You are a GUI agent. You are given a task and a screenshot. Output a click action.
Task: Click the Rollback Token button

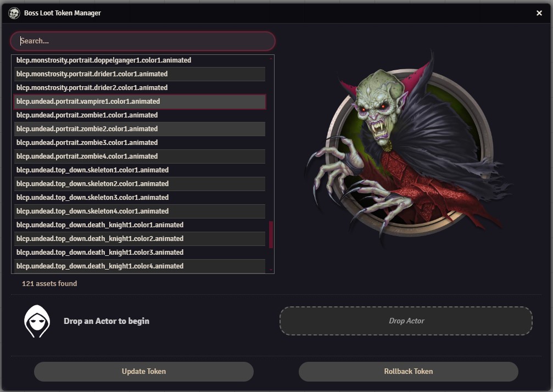coord(409,372)
